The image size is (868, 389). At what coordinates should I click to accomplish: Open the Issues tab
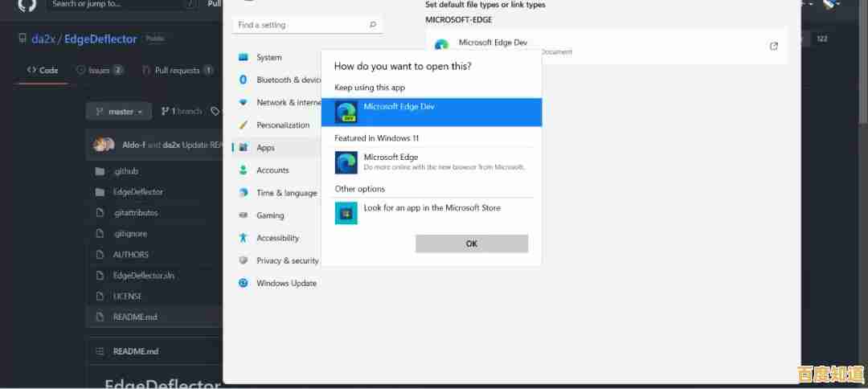pyautogui.click(x=100, y=71)
